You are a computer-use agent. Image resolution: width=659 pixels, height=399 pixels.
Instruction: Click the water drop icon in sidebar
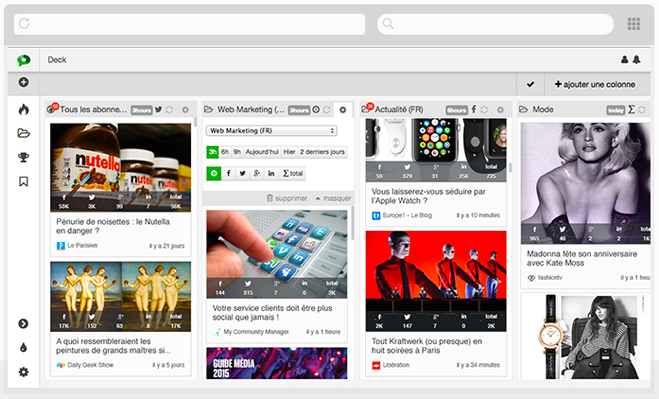click(24, 347)
